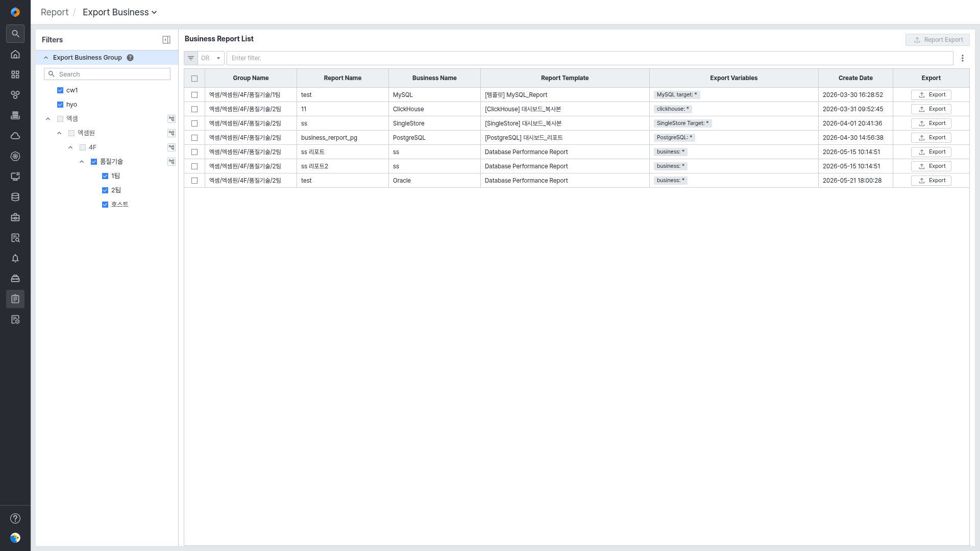This screenshot has height=551, width=980.
Task: Click the PostgreSQL: * variable tag
Action: pos(674,138)
